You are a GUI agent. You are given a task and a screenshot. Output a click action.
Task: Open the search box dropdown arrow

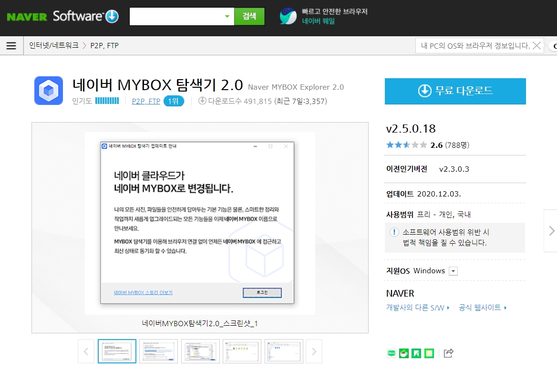pyautogui.click(x=227, y=16)
